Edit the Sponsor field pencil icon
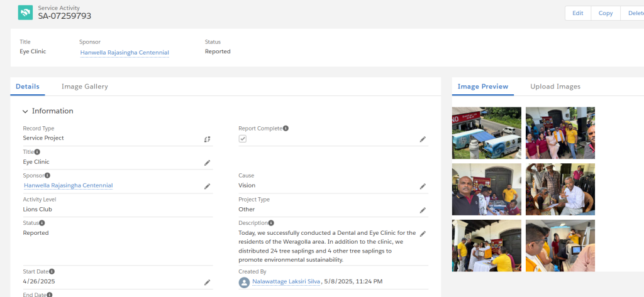 207,186
